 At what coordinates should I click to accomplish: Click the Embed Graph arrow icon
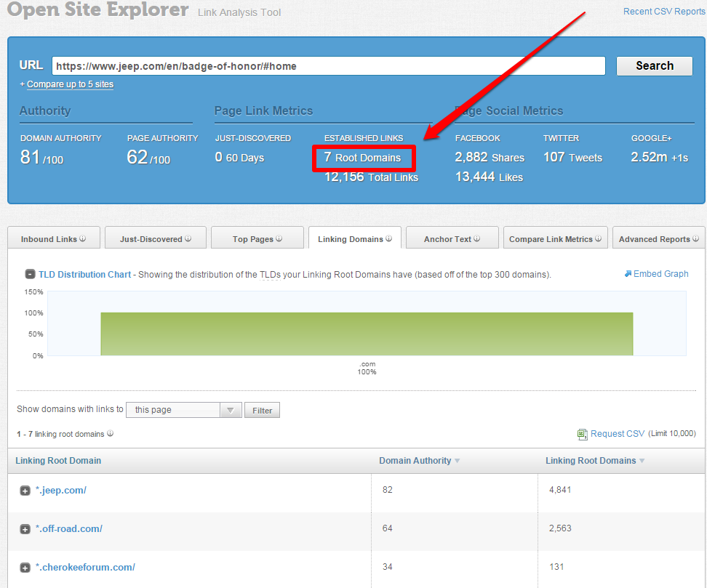[628, 274]
